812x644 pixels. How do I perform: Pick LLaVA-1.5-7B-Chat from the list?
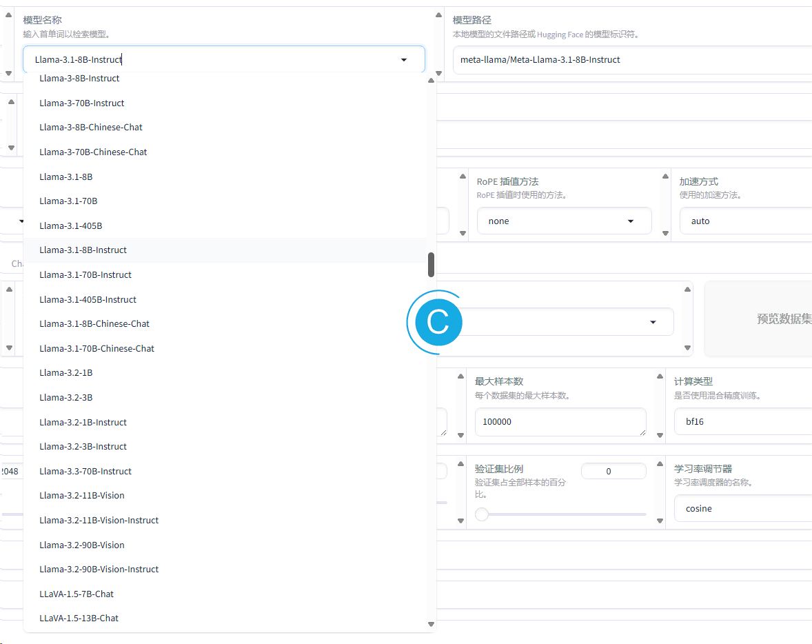point(225,594)
